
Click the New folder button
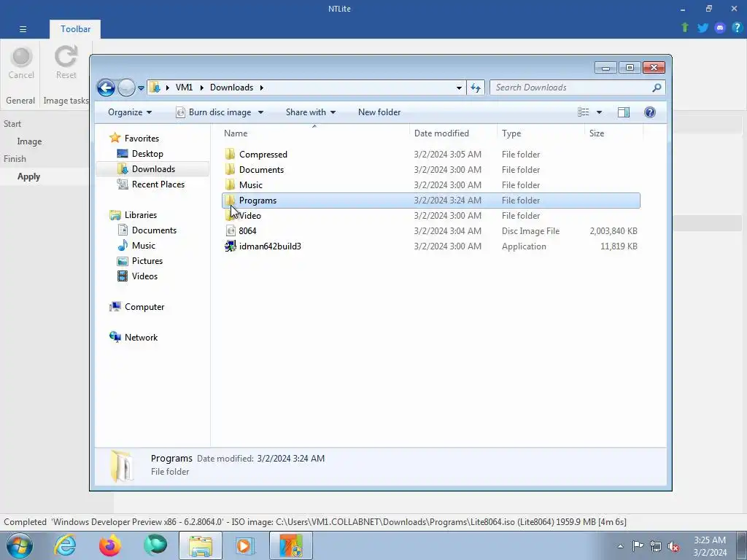(x=379, y=112)
